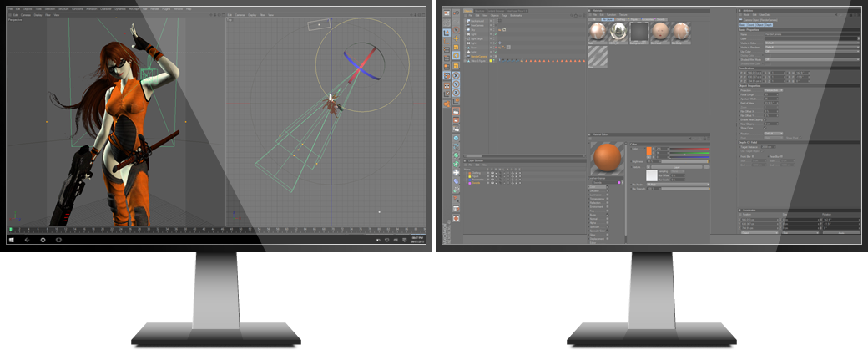This screenshot has height=350, width=868.
Task: Open the texture arrow button beside Texture
Action: [648, 167]
